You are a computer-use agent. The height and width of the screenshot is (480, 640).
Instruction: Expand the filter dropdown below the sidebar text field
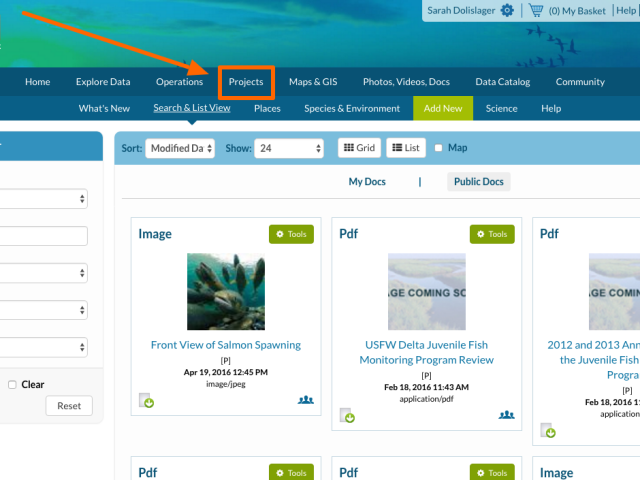click(44, 273)
